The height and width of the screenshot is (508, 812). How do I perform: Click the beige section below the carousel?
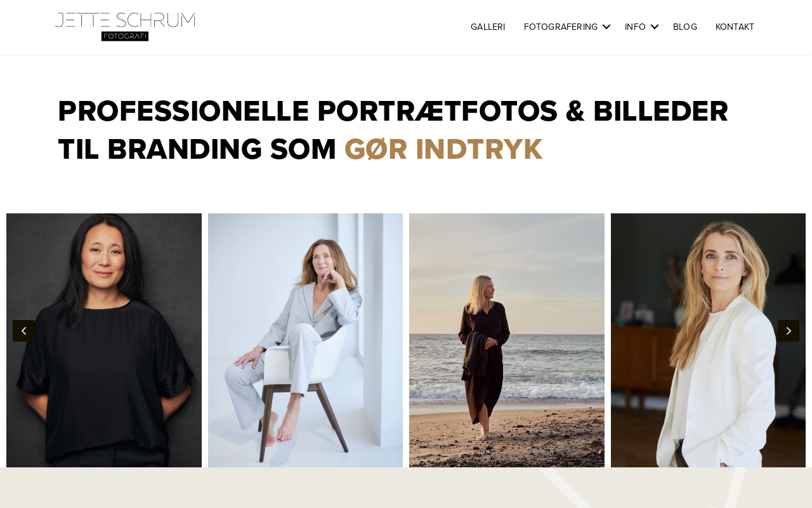coord(406,488)
